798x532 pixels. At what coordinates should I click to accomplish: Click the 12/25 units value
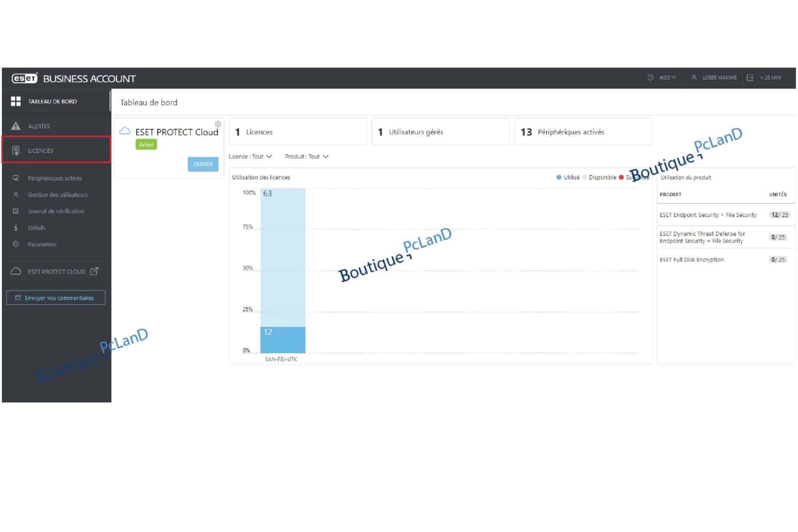click(779, 215)
